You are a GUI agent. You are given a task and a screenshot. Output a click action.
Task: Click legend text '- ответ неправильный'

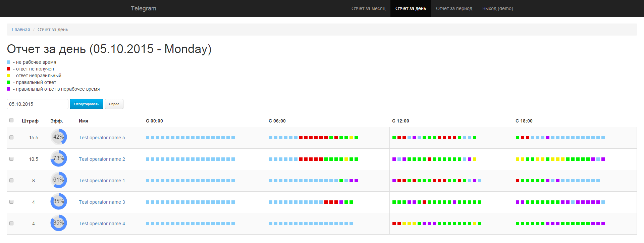coord(37,76)
